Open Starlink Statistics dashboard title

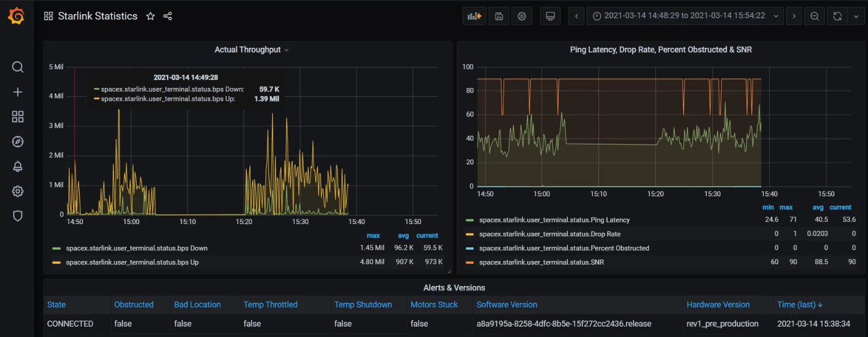pos(98,16)
